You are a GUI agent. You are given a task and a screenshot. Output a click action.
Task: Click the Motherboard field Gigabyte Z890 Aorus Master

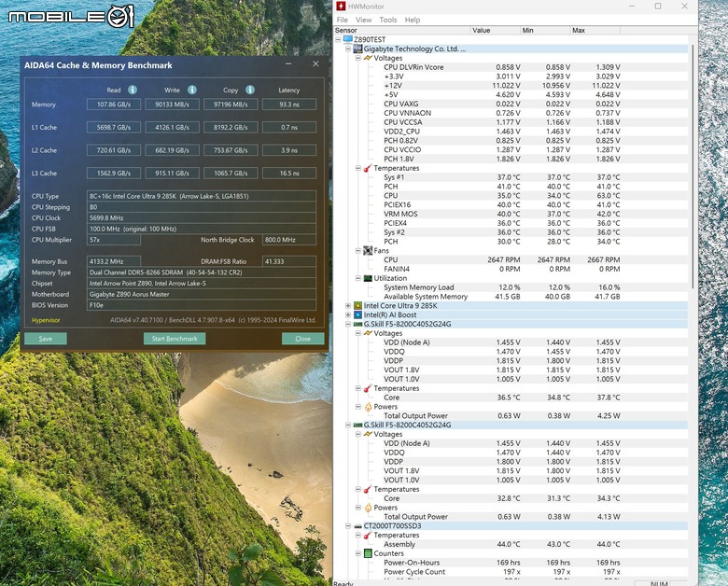pyautogui.click(x=202, y=294)
